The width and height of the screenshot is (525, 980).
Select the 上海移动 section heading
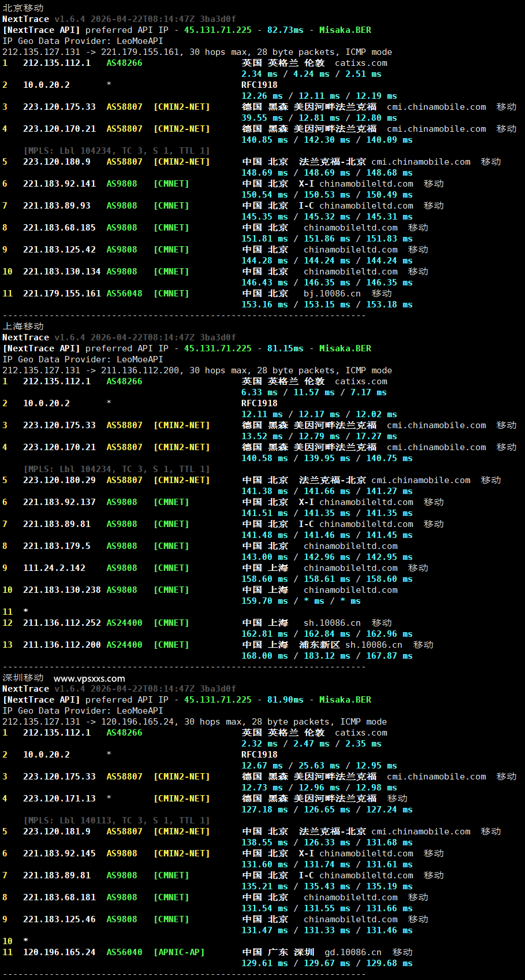[x=23, y=326]
